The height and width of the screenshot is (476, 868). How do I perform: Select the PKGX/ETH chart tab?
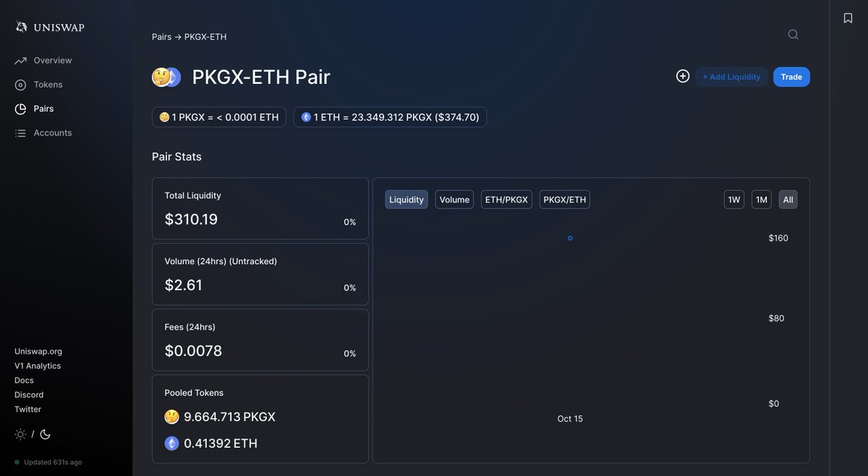(x=565, y=200)
